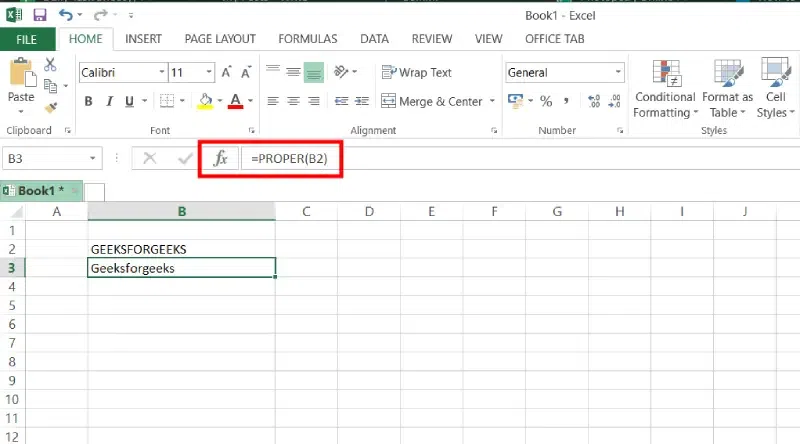Screen dimensions: 800x444
Task: Toggle Bold formatting
Action: point(88,101)
